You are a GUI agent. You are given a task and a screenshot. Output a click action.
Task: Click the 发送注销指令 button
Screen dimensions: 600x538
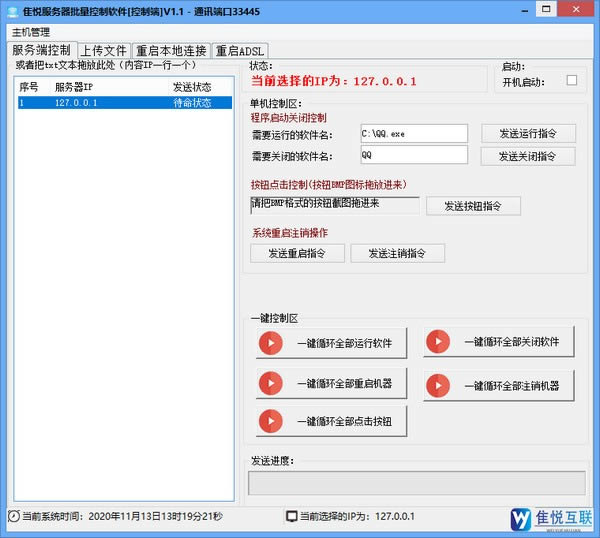398,253
